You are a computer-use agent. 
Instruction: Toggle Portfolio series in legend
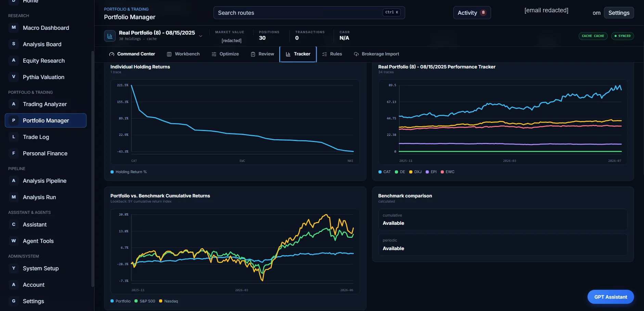(x=120, y=301)
